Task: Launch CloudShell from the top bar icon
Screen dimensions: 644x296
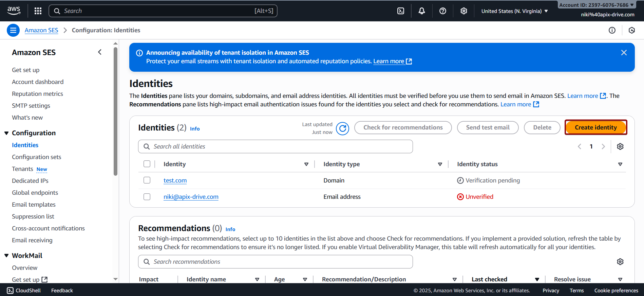Action: 401,11
